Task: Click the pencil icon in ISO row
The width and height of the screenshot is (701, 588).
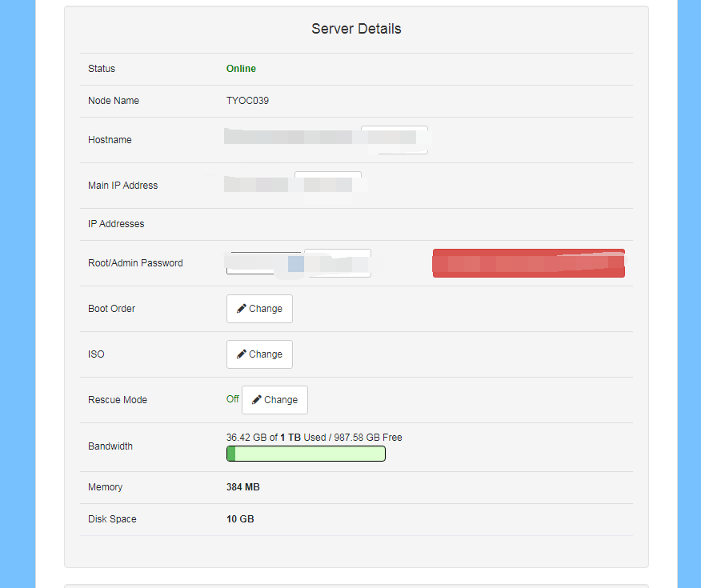Action: 241,354
